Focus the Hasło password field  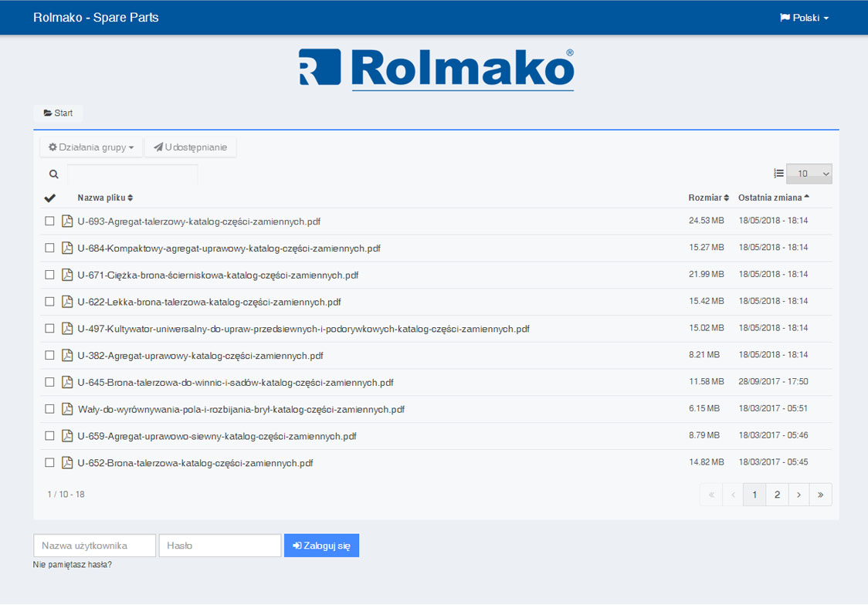220,546
